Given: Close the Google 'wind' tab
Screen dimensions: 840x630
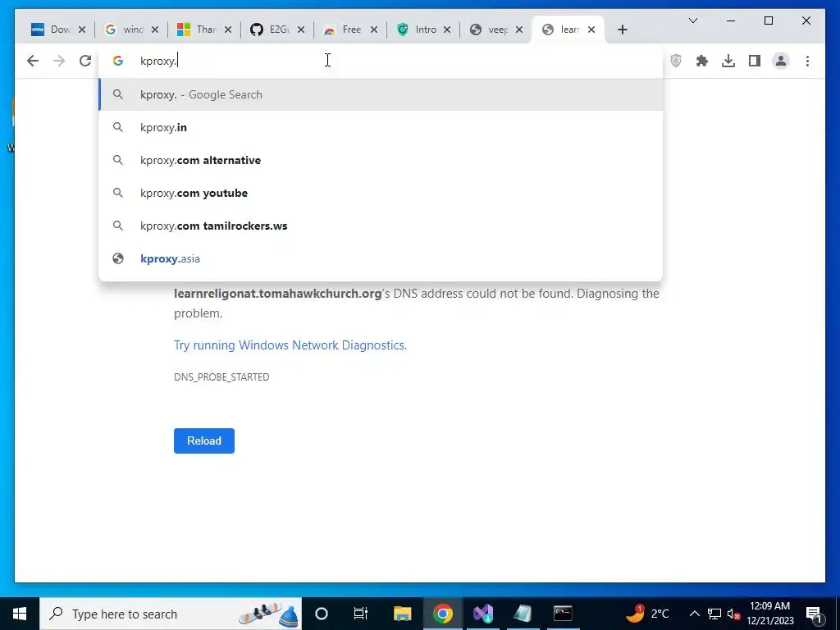Looking at the screenshot, I should [x=155, y=30].
